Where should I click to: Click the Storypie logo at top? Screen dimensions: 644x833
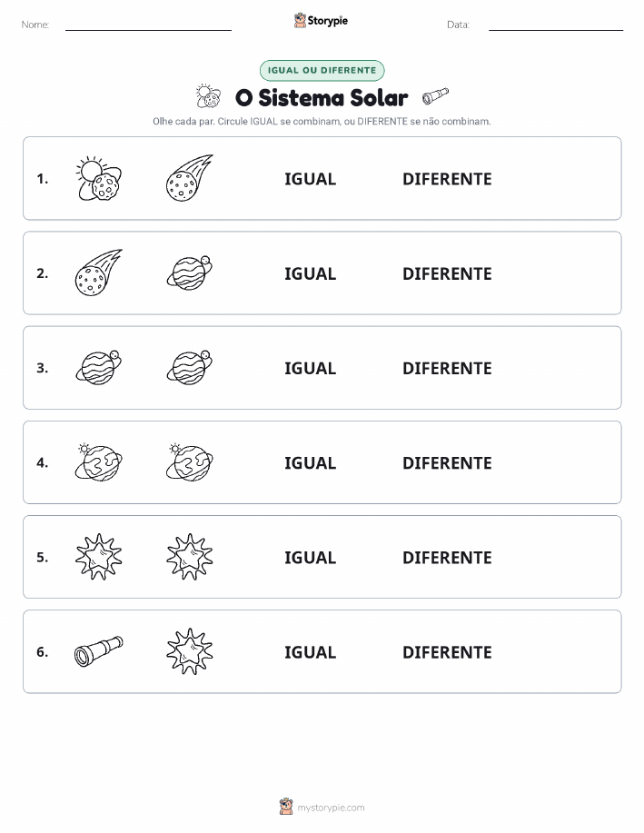pos(321,21)
